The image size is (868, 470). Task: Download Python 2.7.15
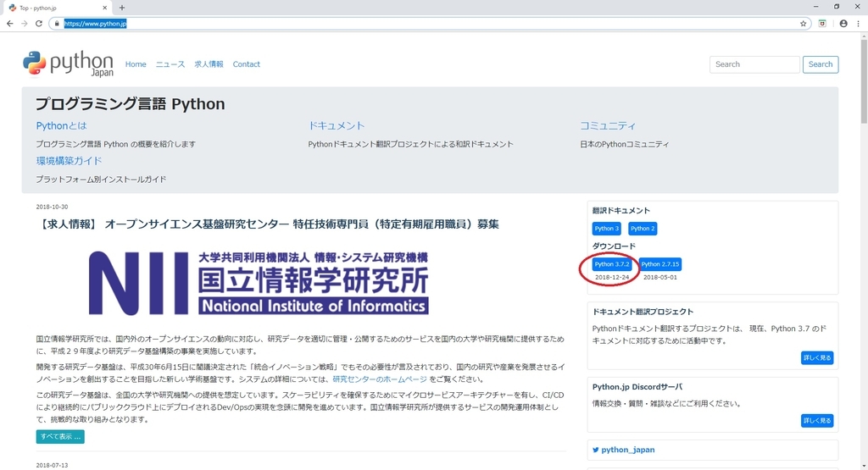point(659,264)
